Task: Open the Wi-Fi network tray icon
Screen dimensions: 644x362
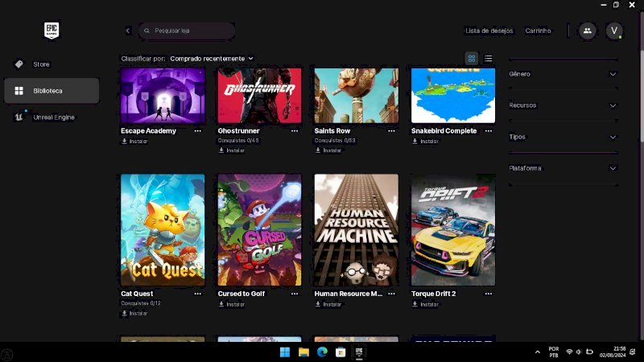Action: [569, 352]
